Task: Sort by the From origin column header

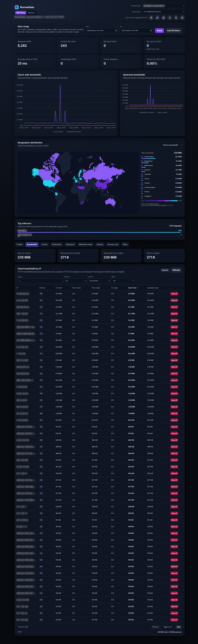Action: (x=96, y=288)
